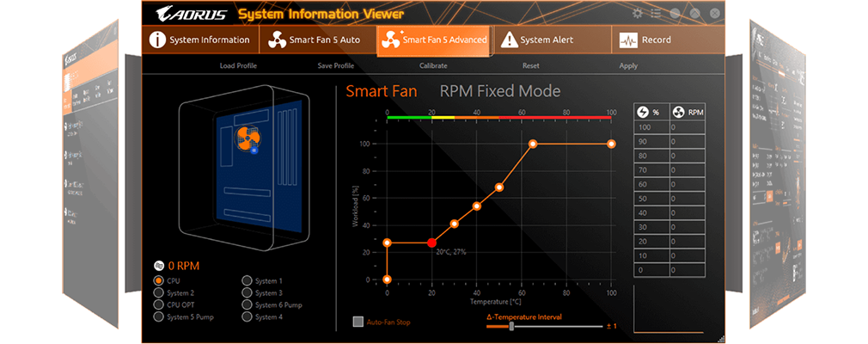Select the System 2 radio button
Image resolution: width=868 pixels, height=344 pixels.
click(159, 293)
